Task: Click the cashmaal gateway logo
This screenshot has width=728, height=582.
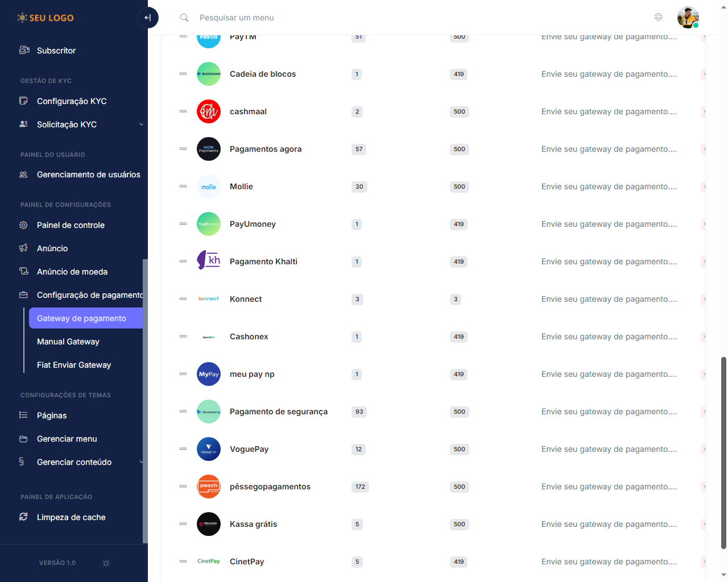Action: [209, 111]
